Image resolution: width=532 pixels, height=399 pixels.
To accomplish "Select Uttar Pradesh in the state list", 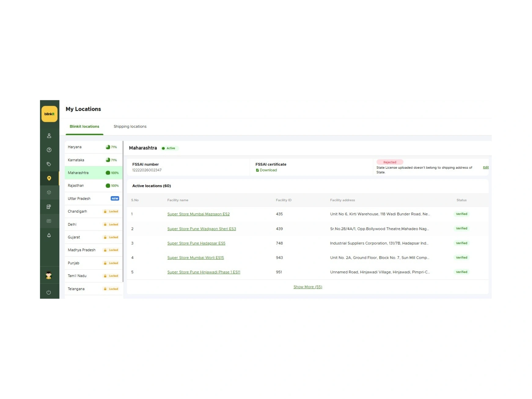I will pos(94,199).
